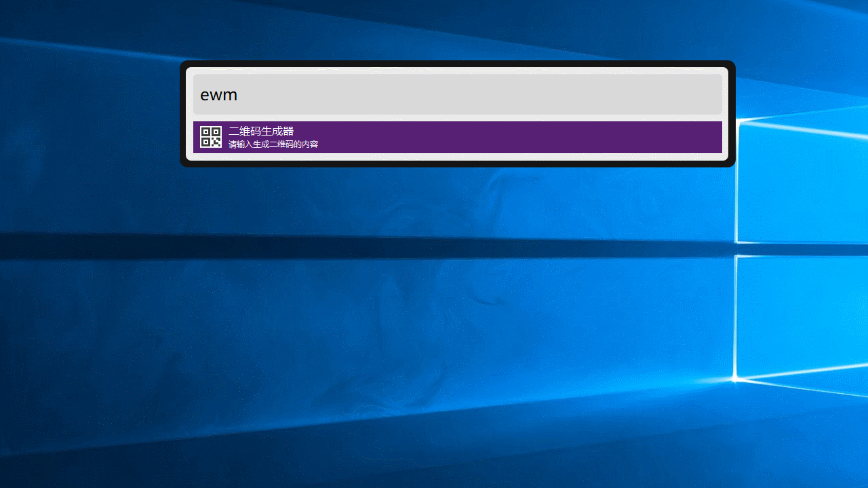Click empty right side of purple result row
This screenshot has height=488, width=868.
pyautogui.click(x=542, y=137)
